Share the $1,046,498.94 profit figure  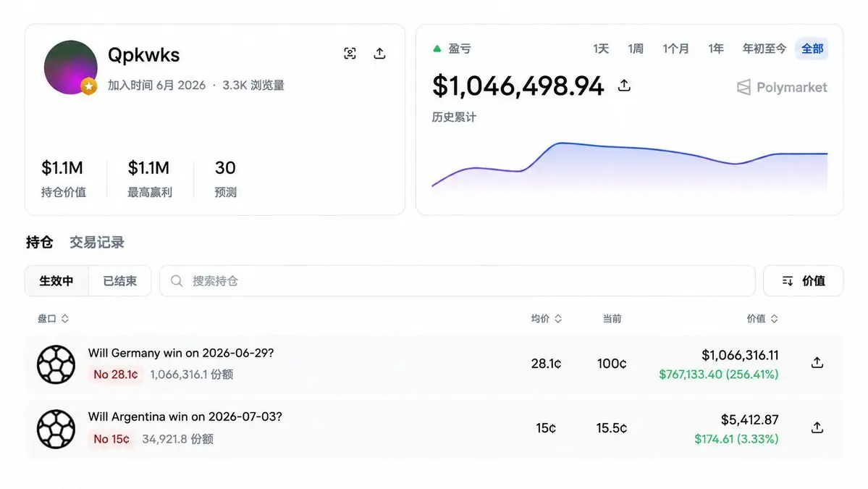(x=624, y=85)
